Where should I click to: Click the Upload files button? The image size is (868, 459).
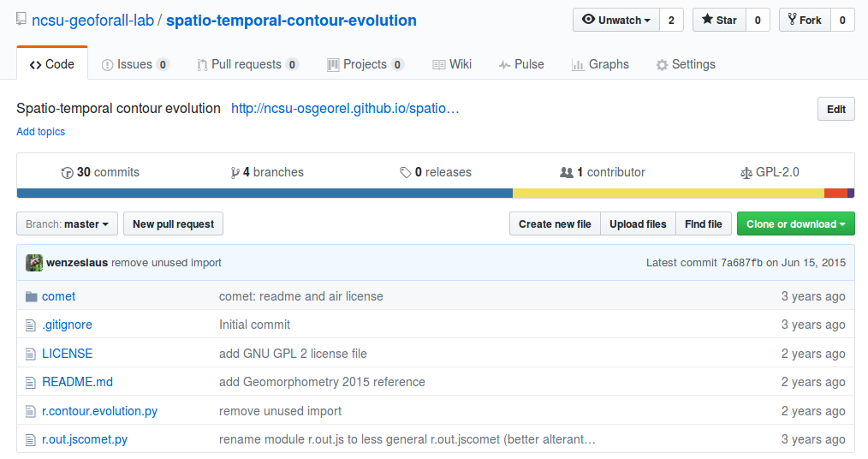pyautogui.click(x=638, y=224)
